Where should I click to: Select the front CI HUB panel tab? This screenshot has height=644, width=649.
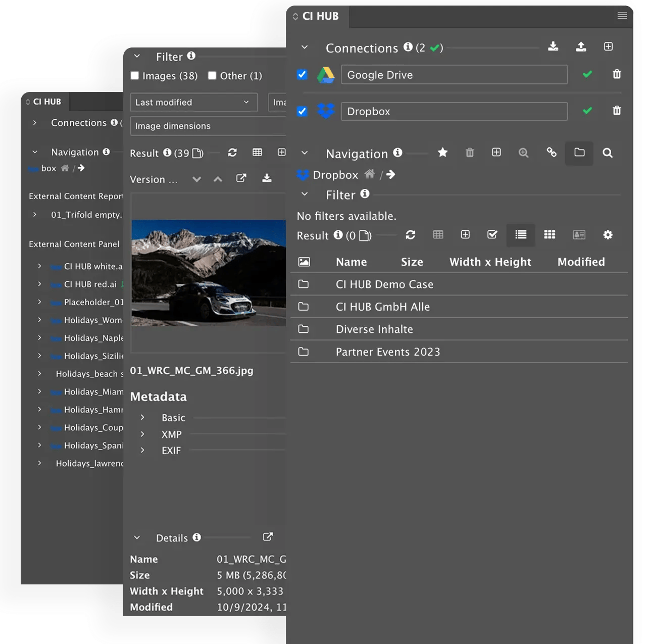pyautogui.click(x=318, y=16)
